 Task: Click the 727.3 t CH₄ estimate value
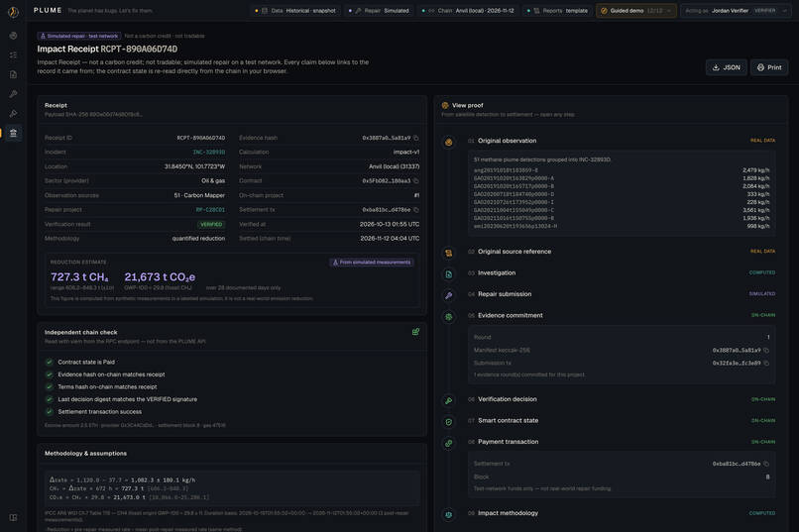tap(79, 277)
